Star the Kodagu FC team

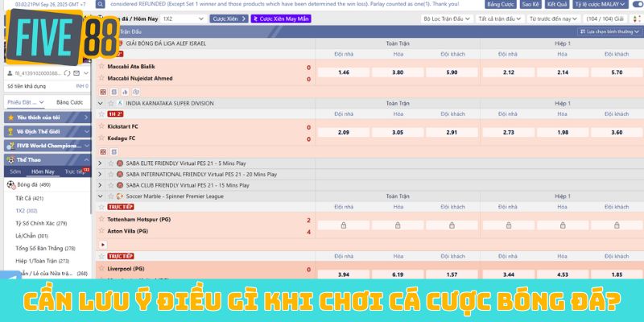102,138
